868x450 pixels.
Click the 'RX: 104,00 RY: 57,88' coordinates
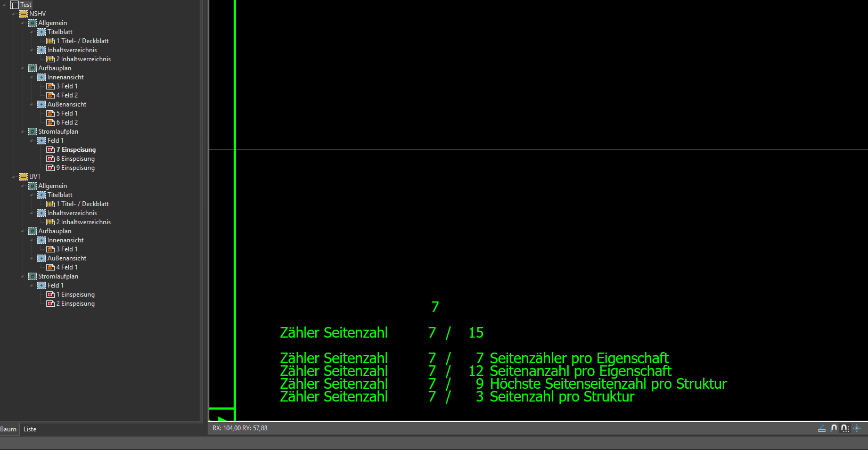point(240,428)
